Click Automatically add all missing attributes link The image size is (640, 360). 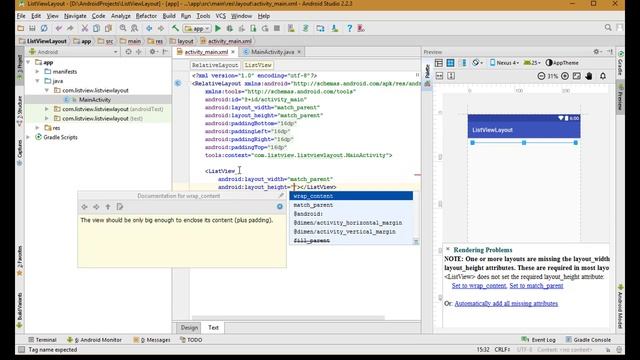(x=506, y=303)
